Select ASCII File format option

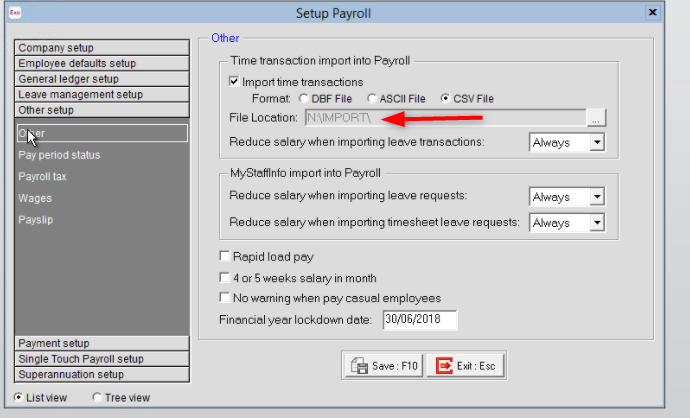click(x=372, y=98)
